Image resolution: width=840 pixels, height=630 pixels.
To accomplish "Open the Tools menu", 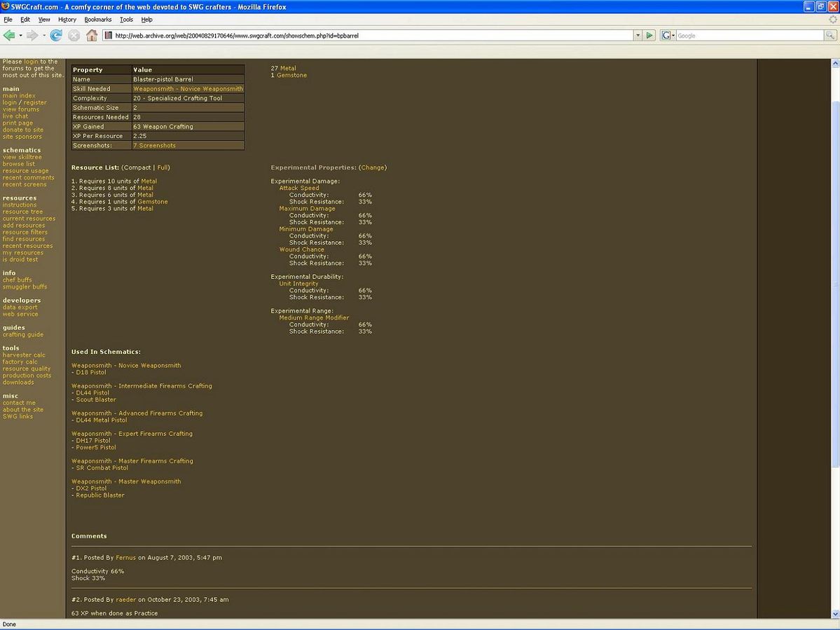I will pos(126,20).
